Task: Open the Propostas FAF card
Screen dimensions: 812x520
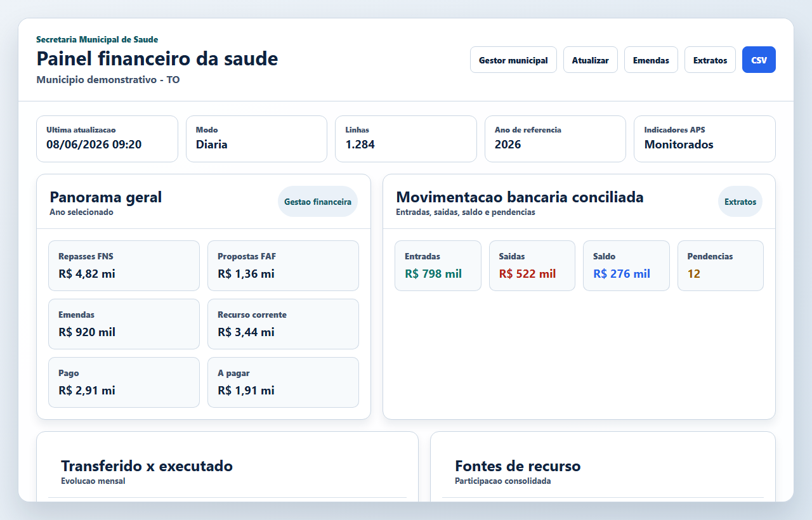Action: pos(283,266)
